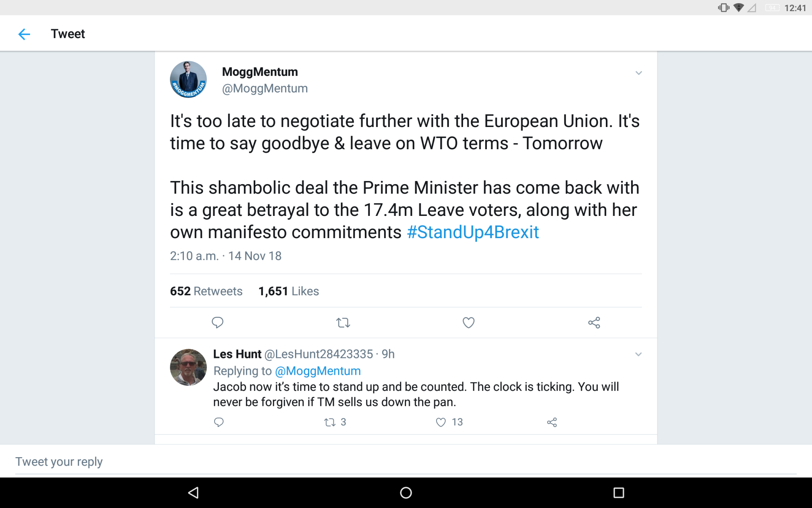Expand the options chevron on MoggMentum's tweet
This screenshot has height=508, width=812.
pos(638,73)
